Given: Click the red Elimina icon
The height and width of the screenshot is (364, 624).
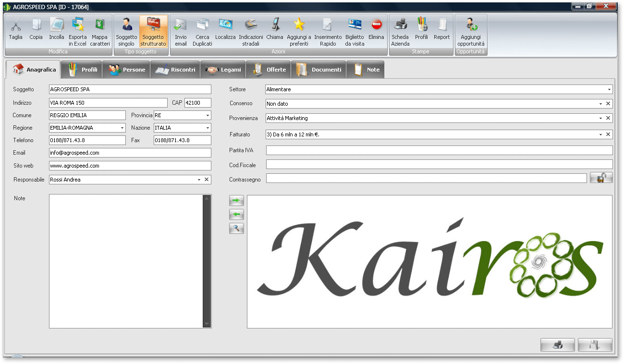Looking at the screenshot, I should point(376,25).
